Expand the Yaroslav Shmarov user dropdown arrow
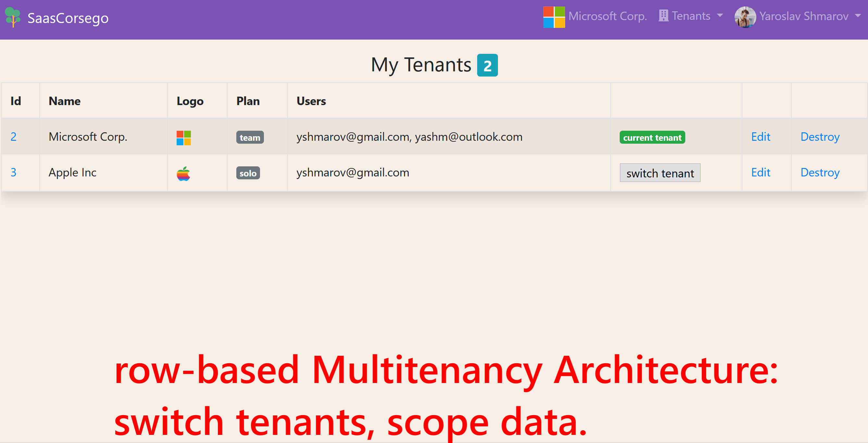Viewport: 868px width, 443px height. [858, 16]
